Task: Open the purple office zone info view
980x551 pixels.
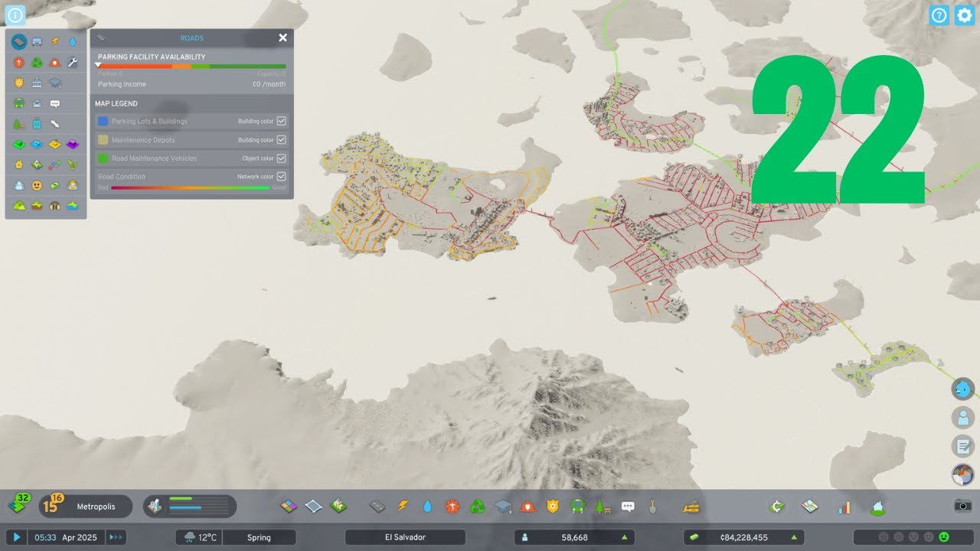Action: click(x=73, y=144)
